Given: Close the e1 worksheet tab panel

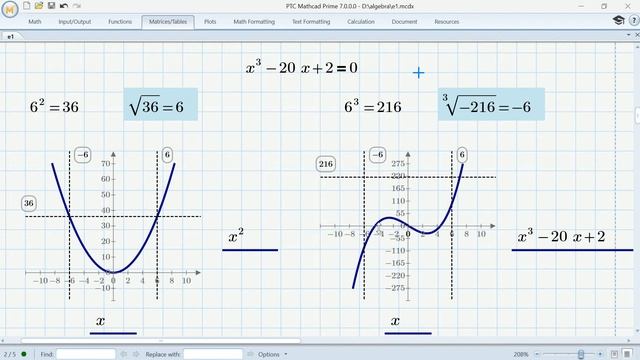Looking at the screenshot, I should tap(636, 35).
